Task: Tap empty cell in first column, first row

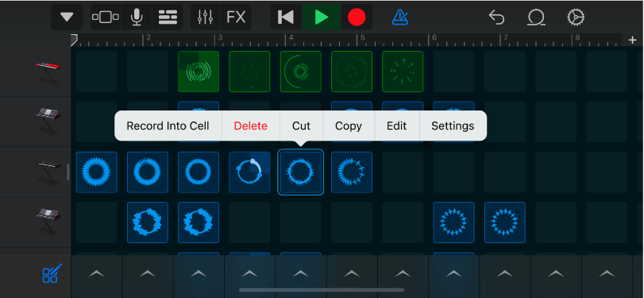Action: pyautogui.click(x=97, y=72)
